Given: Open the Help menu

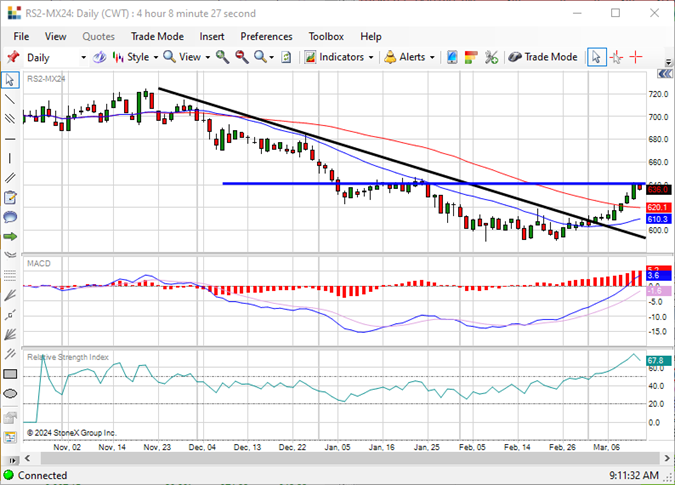Looking at the screenshot, I should click(371, 37).
